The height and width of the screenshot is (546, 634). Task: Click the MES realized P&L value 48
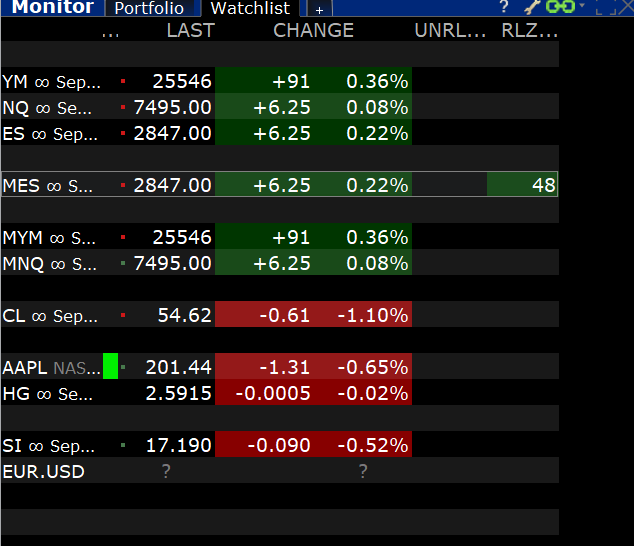[x=543, y=185]
